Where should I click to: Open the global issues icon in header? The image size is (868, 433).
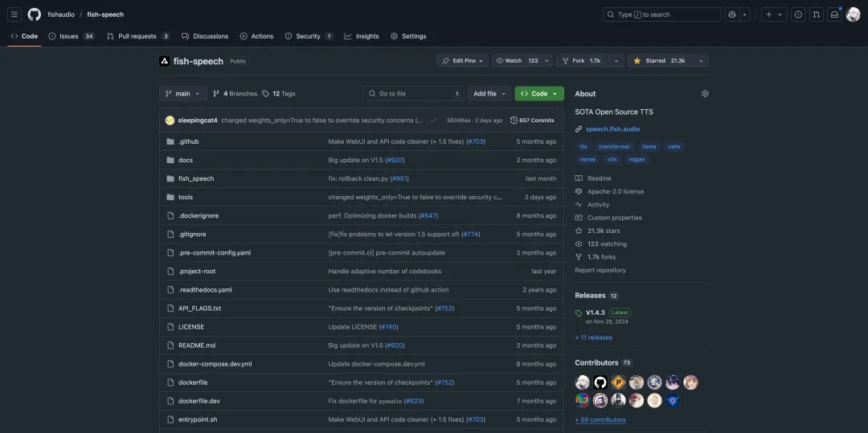[x=798, y=14]
